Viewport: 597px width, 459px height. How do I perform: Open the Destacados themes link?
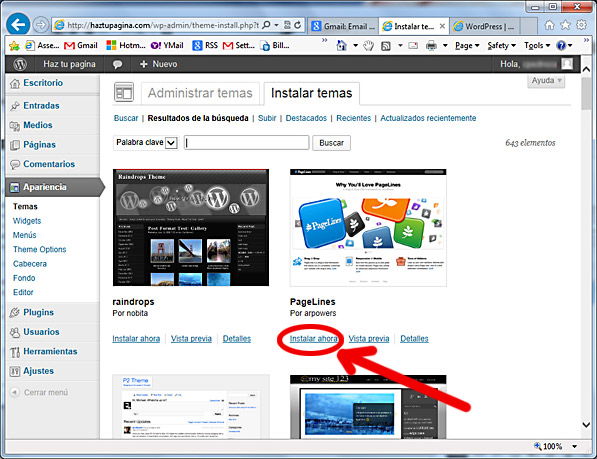[306, 118]
